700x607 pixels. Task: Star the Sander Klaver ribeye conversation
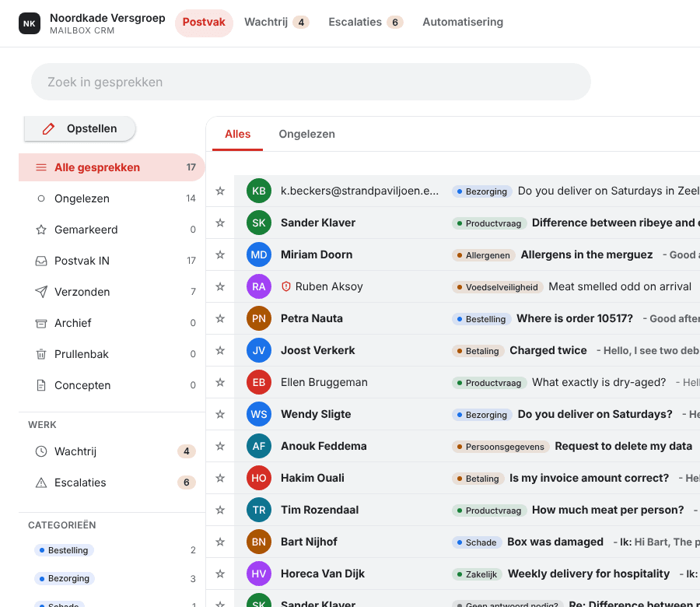(220, 223)
